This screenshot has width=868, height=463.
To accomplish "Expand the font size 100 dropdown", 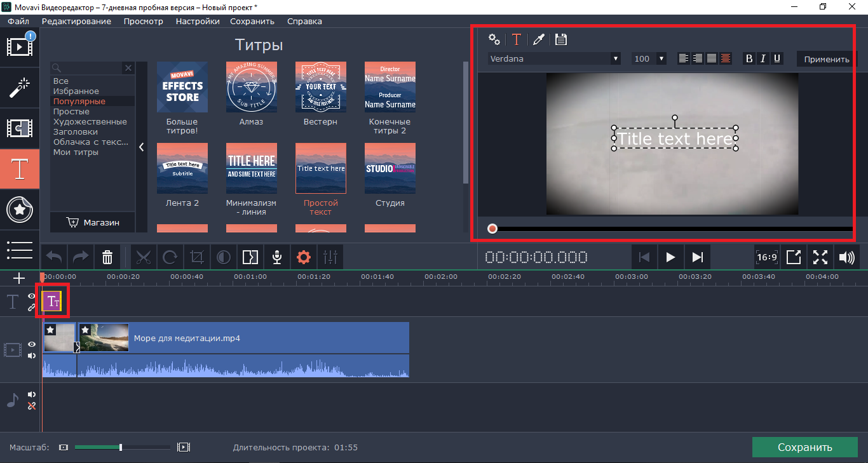I will click(661, 58).
